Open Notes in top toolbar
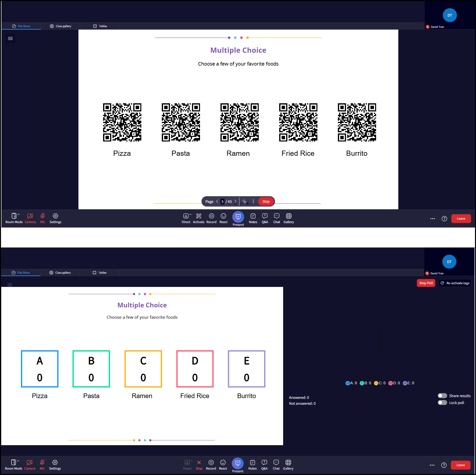 click(253, 218)
